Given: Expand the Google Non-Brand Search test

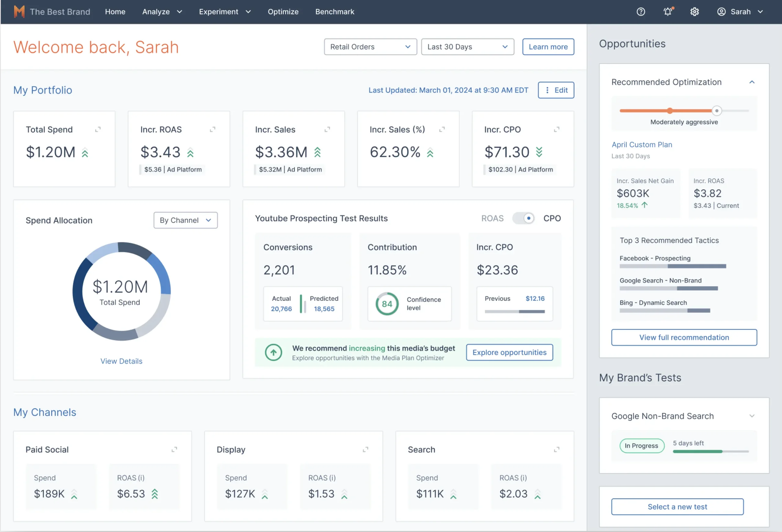Looking at the screenshot, I should pyautogui.click(x=752, y=416).
